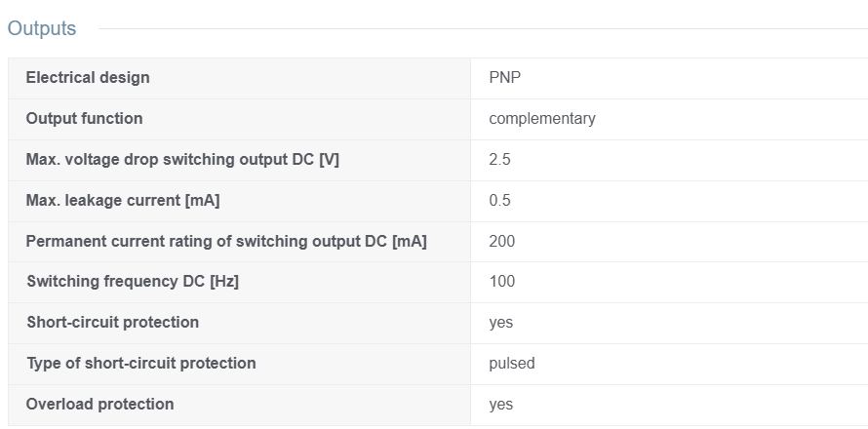Click the 100 switching frequency value
The width and height of the screenshot is (868, 429).
(x=501, y=281)
